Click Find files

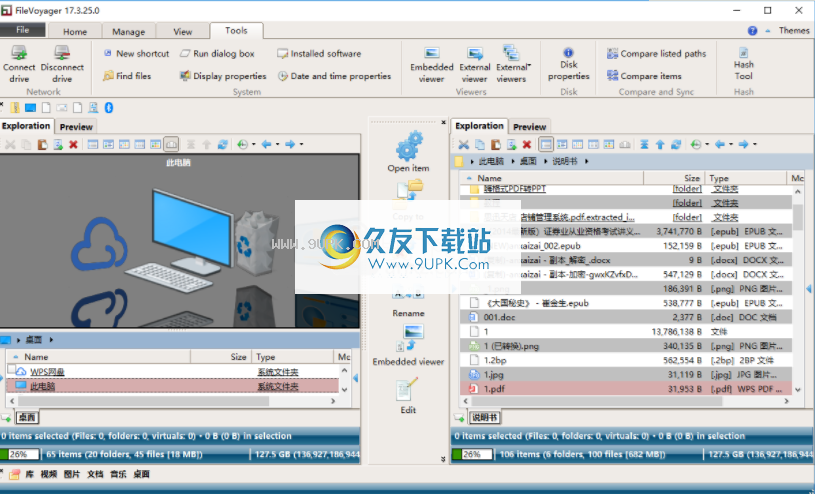(x=127, y=76)
